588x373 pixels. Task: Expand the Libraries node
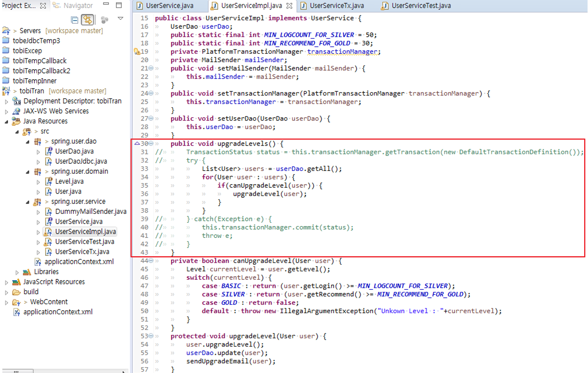[x=17, y=272]
